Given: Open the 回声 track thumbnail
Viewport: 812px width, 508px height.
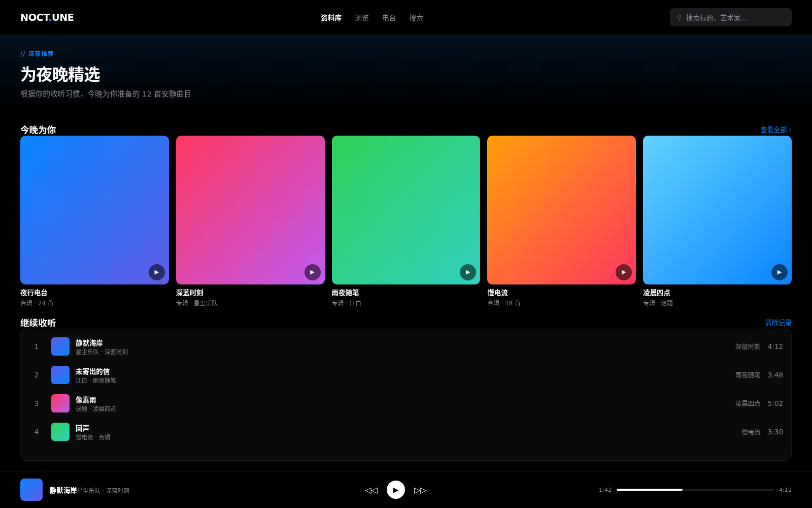Looking at the screenshot, I should point(60,432).
